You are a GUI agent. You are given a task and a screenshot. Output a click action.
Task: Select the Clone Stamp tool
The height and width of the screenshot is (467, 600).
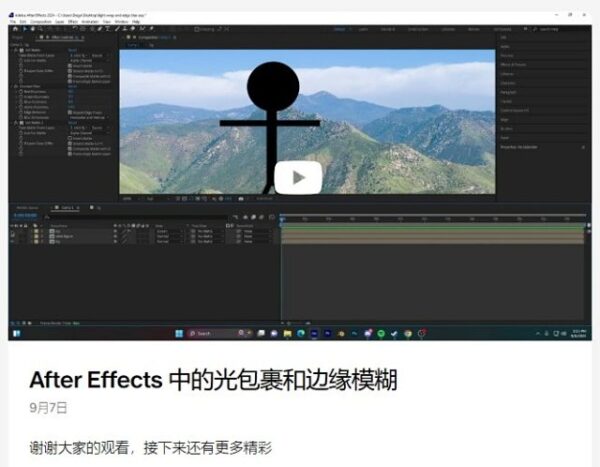click(x=125, y=29)
